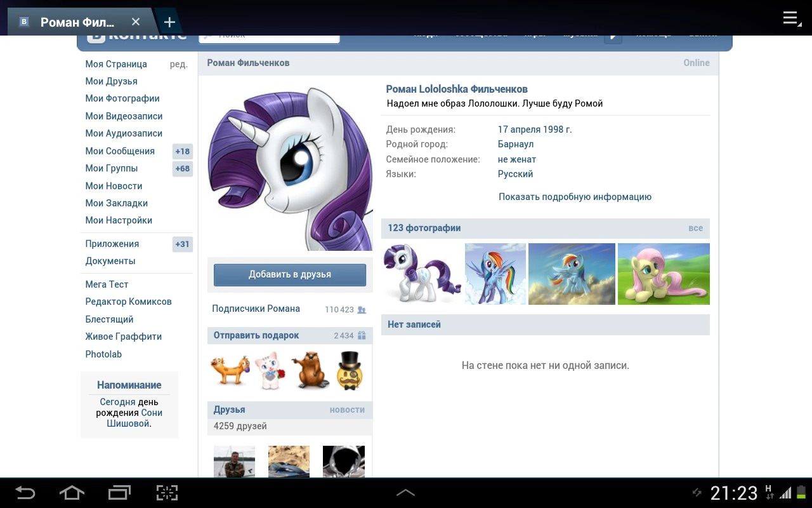Viewport: 812px width, 508px height.
Task: Click the Сегодня link in the reminder
Action: click(x=117, y=402)
